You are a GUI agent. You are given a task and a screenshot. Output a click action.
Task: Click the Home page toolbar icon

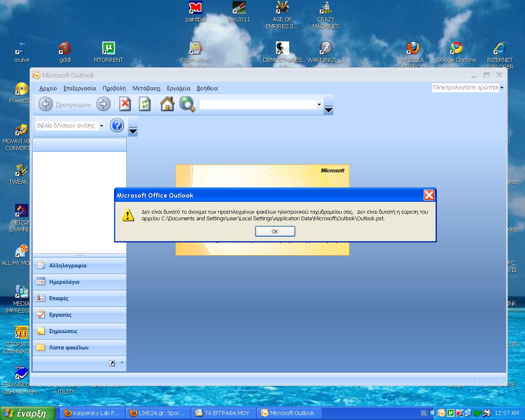click(167, 104)
